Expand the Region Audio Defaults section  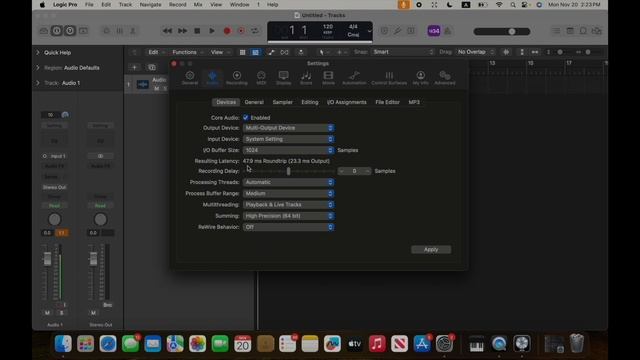tap(38, 68)
